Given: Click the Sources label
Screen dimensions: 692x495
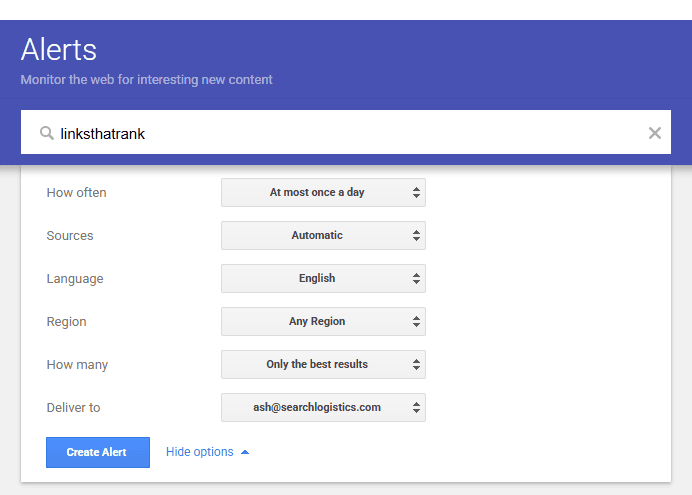Looking at the screenshot, I should [70, 236].
